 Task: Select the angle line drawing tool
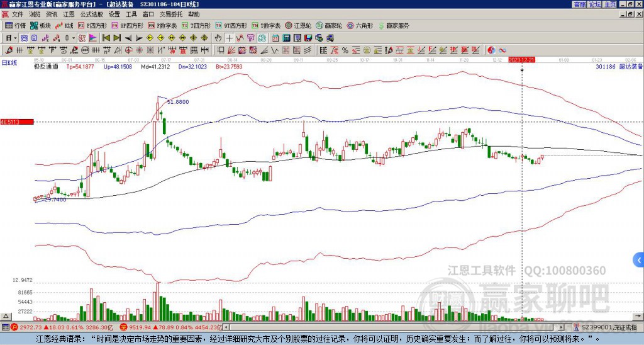264,50
